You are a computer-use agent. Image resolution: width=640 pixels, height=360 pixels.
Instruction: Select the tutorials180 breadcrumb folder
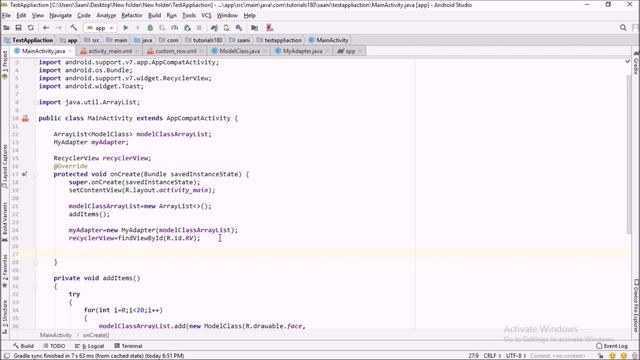tap(204, 40)
